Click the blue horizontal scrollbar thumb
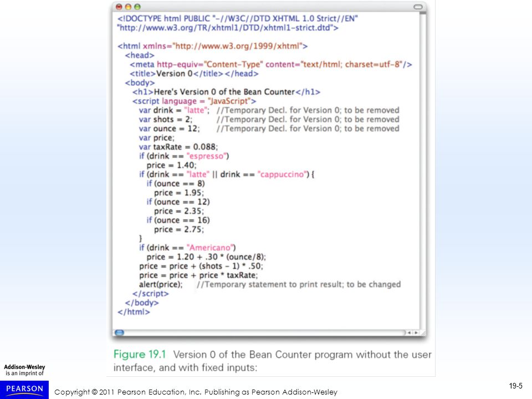Screen dimensions: 532x399 (120, 332)
